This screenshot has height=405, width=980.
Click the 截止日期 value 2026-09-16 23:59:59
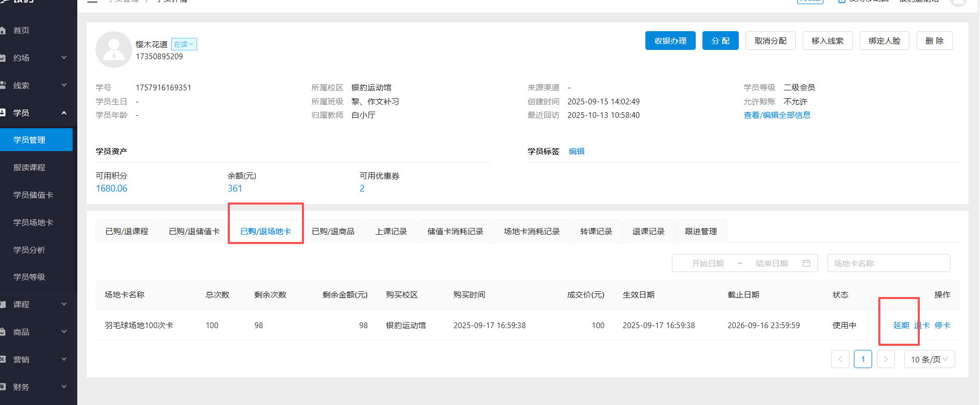click(764, 326)
